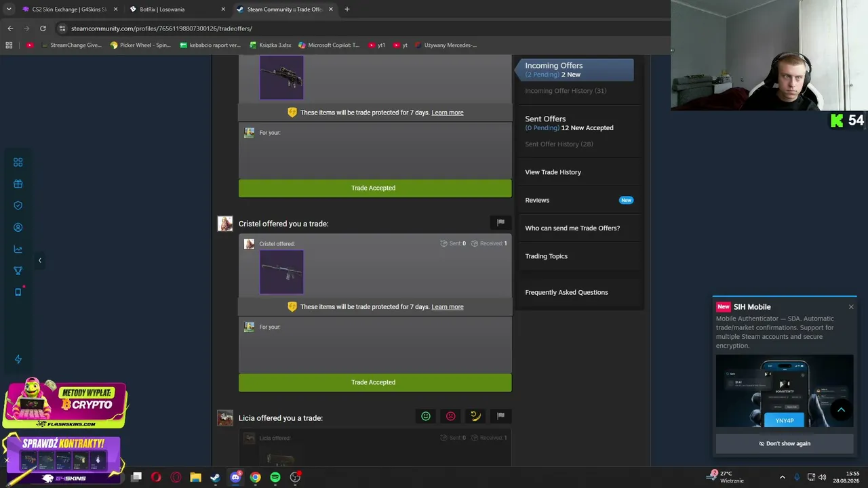Open Sent Offer History (28)
Viewport: 868px width, 488px height.
click(559, 144)
